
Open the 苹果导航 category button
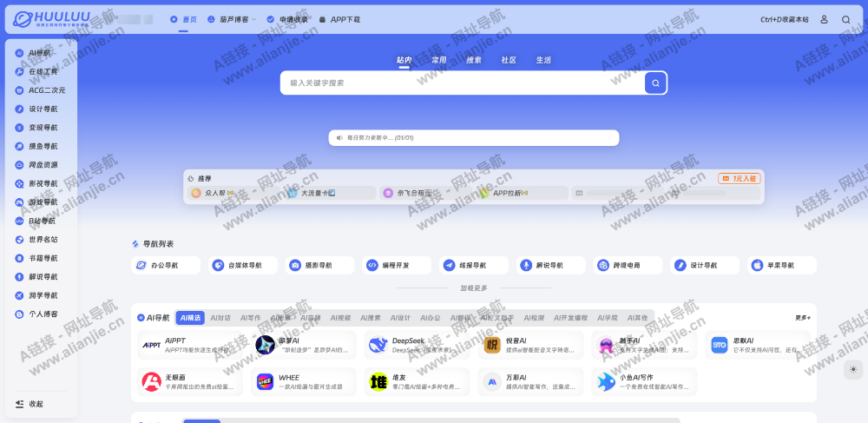[782, 265]
